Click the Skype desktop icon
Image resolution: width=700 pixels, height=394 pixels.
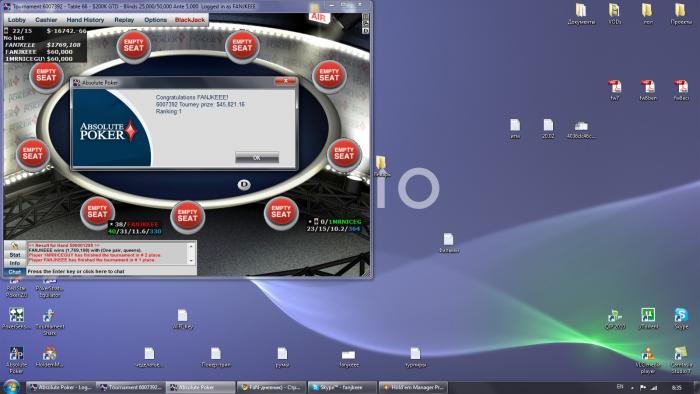pyautogui.click(x=681, y=319)
